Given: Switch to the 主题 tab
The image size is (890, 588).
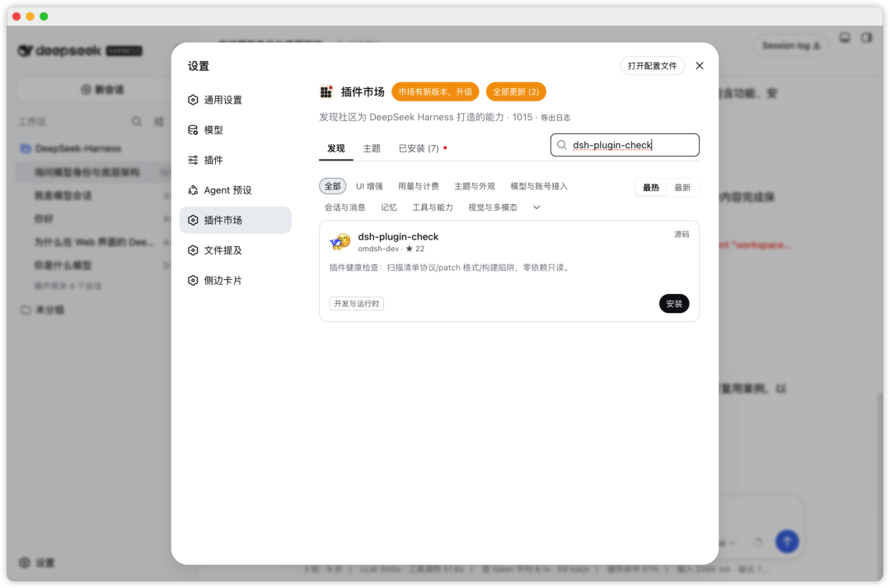Looking at the screenshot, I should (x=372, y=148).
